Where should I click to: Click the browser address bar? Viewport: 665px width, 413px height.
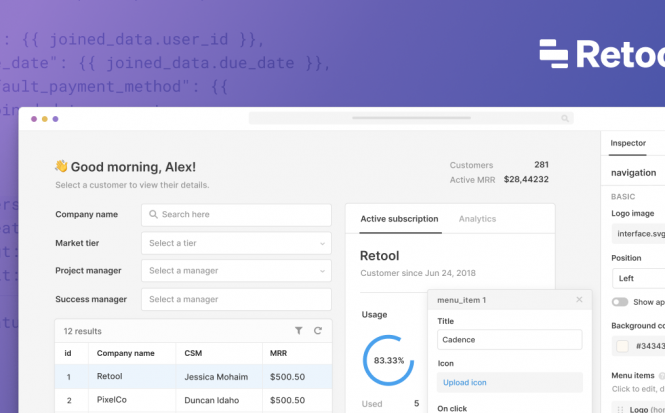pos(411,118)
